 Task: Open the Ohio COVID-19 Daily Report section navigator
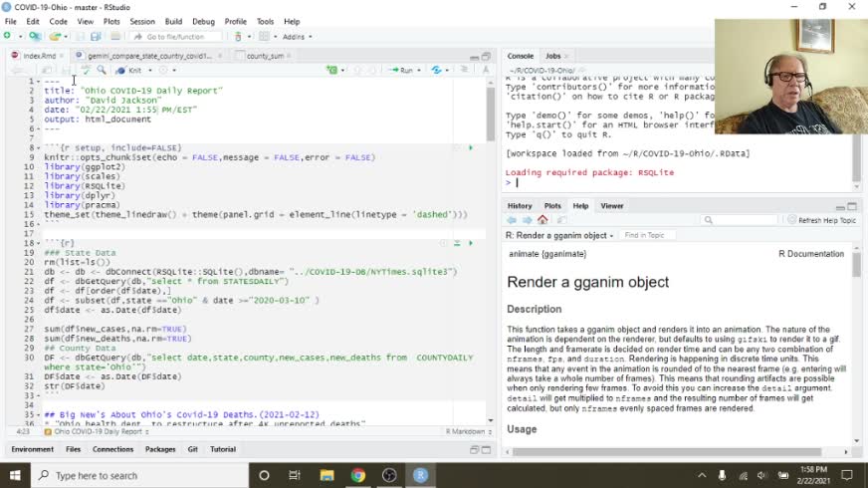click(97, 431)
